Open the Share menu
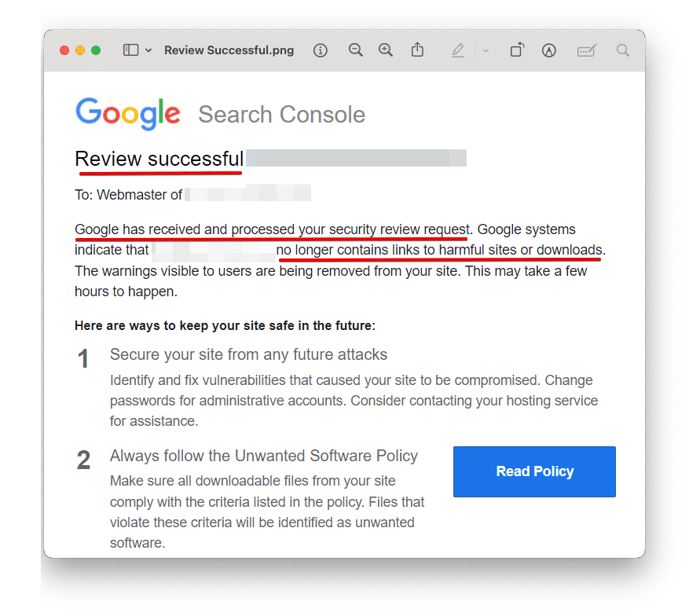 click(x=417, y=50)
